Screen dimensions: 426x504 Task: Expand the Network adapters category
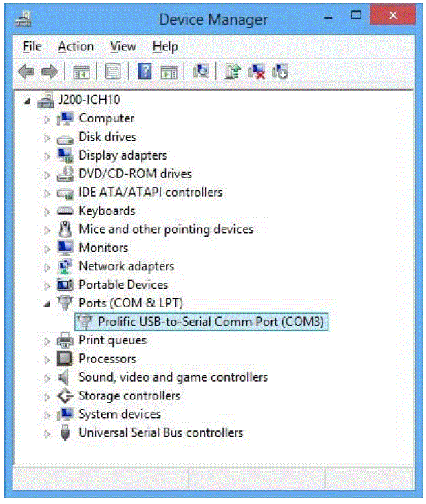[47, 267]
